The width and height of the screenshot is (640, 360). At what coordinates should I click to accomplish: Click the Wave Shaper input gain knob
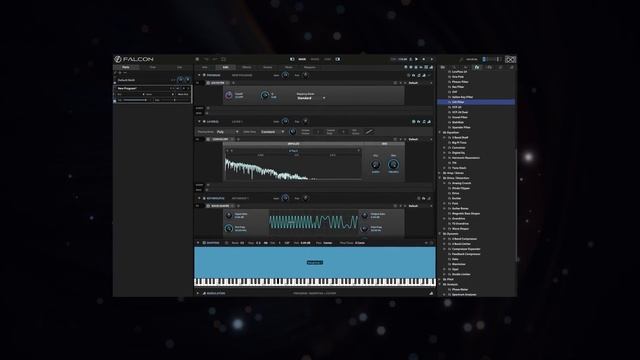pyautogui.click(x=229, y=215)
